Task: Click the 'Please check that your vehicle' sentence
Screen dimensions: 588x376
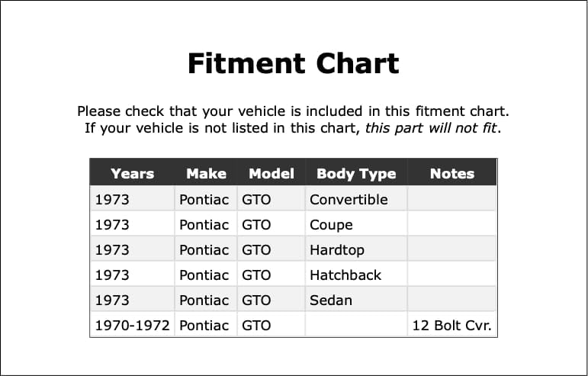Action: coord(294,111)
